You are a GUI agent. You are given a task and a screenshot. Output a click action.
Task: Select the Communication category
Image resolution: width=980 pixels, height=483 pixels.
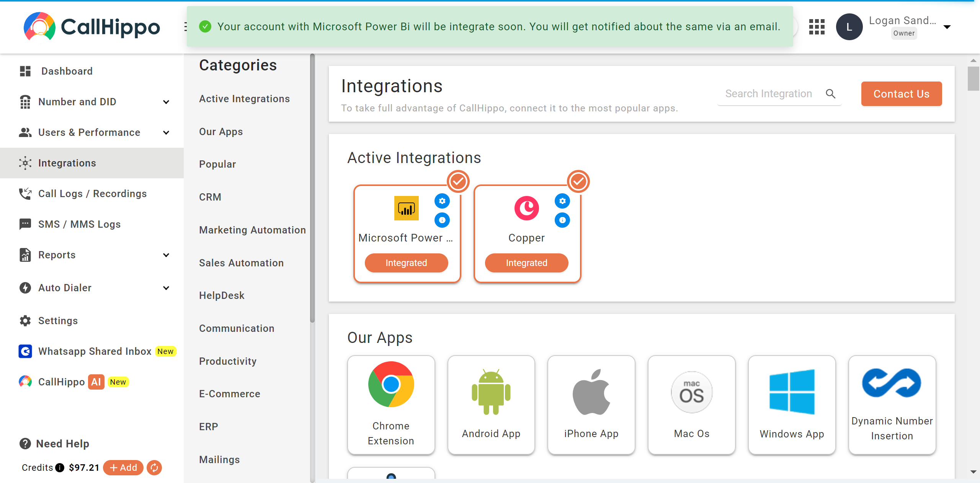tap(237, 328)
